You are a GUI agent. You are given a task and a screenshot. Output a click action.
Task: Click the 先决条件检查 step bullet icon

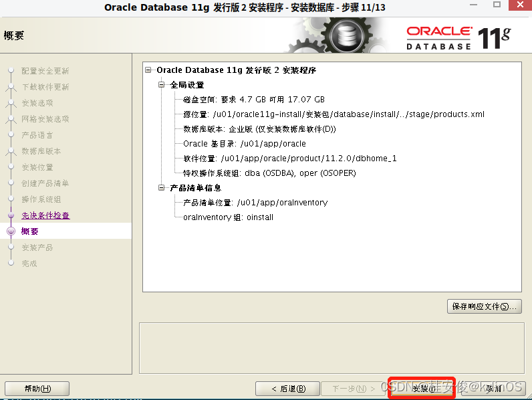(11, 215)
